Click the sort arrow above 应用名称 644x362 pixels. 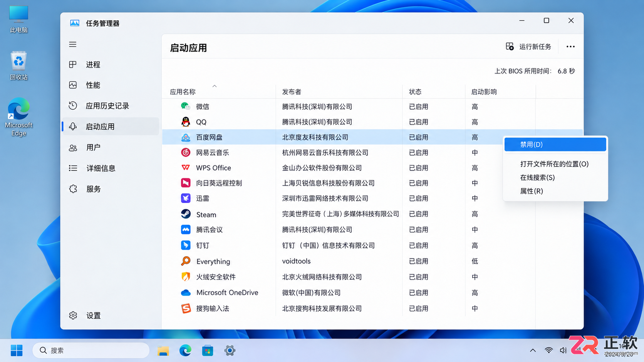pyautogui.click(x=215, y=86)
